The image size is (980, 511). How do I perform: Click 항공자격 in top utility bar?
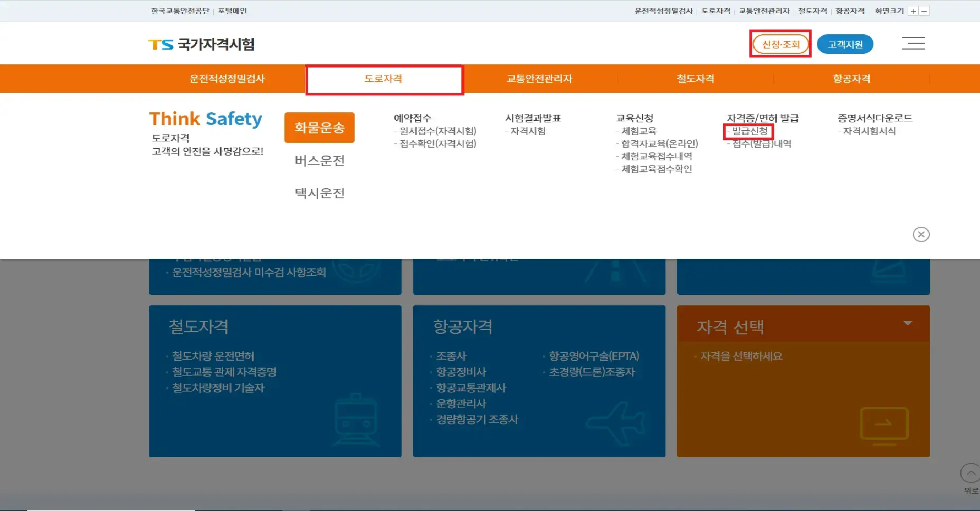click(x=850, y=11)
